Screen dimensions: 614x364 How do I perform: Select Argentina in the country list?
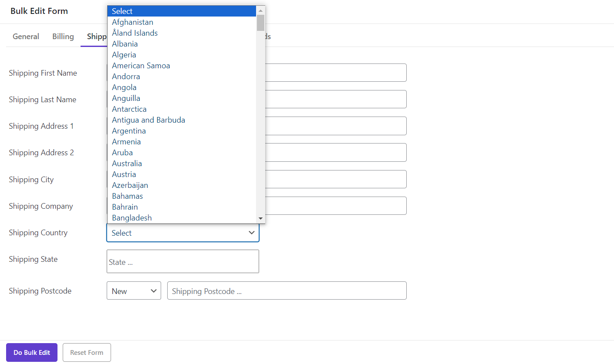[129, 131]
